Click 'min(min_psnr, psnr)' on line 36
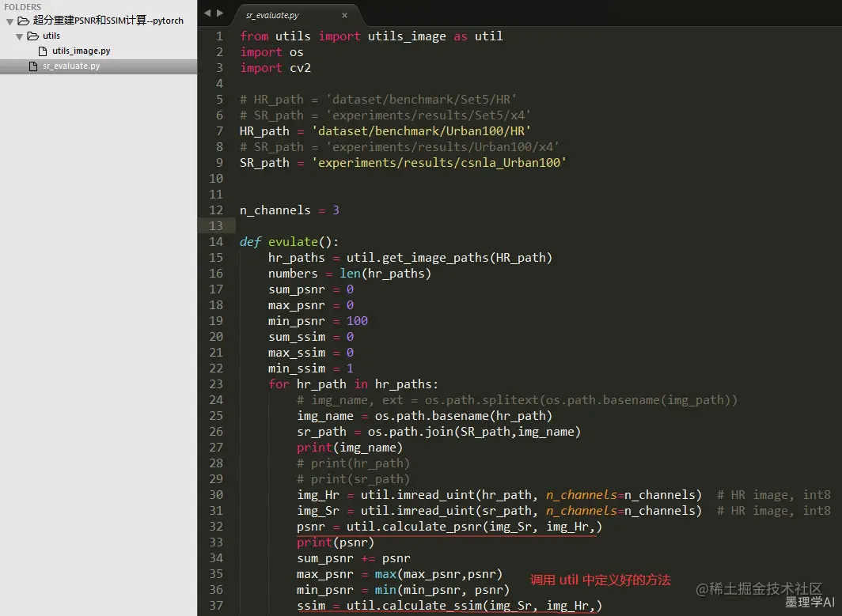The height and width of the screenshot is (616, 842). click(442, 590)
